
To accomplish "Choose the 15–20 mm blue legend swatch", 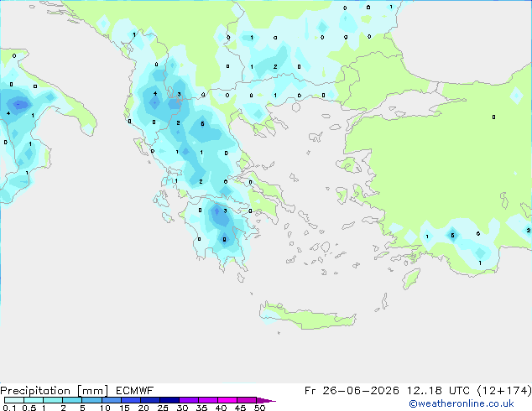I will tap(130, 400).
